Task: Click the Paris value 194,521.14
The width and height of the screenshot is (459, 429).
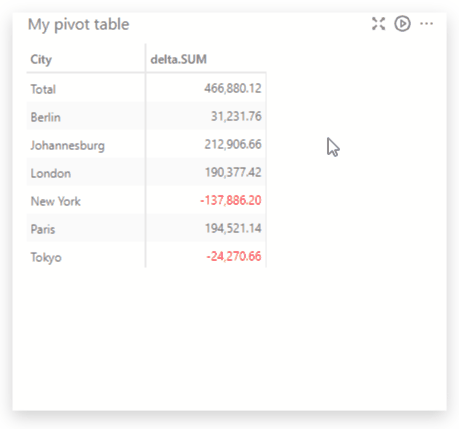Action: 233,228
